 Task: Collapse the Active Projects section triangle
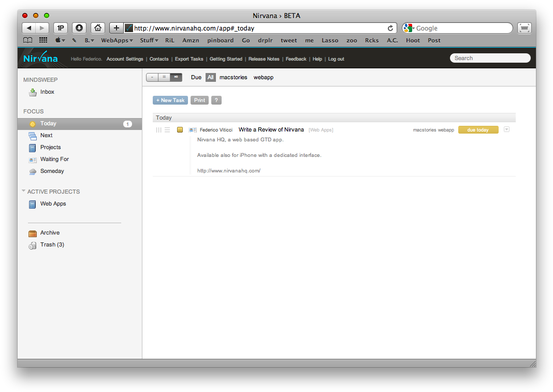(x=24, y=191)
